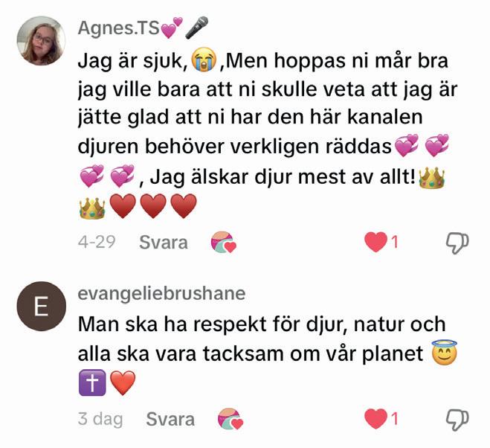Tap the like count on evangeliebrushane's comment
Viewport: 490px width, 448px height.
(394, 418)
